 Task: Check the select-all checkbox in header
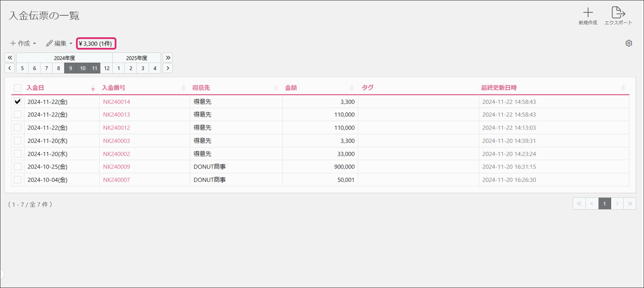point(18,88)
